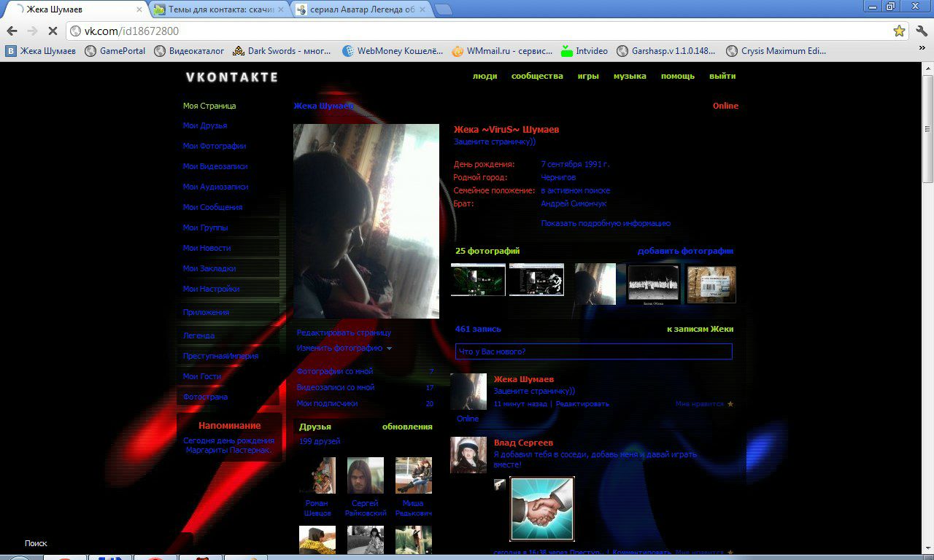The image size is (934, 560).
Task: Open the Intvideo bookmark
Action: [x=584, y=51]
